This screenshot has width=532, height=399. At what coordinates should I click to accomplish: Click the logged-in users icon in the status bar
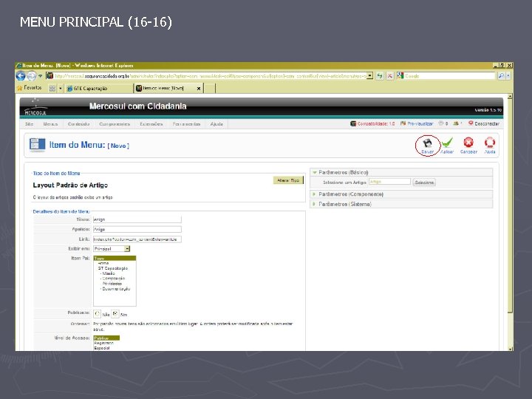point(457,124)
